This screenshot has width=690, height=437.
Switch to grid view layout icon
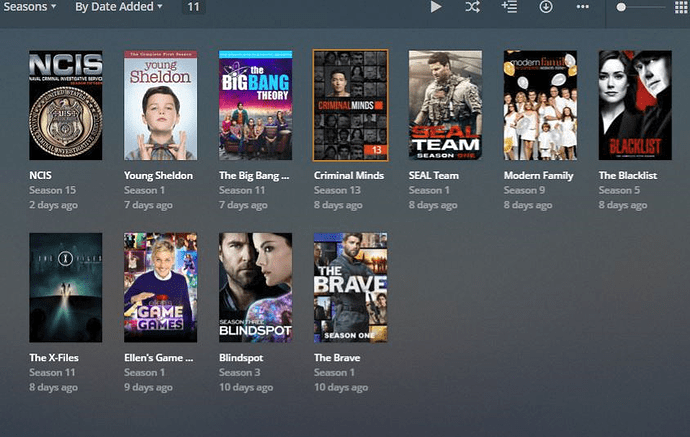coord(681,7)
